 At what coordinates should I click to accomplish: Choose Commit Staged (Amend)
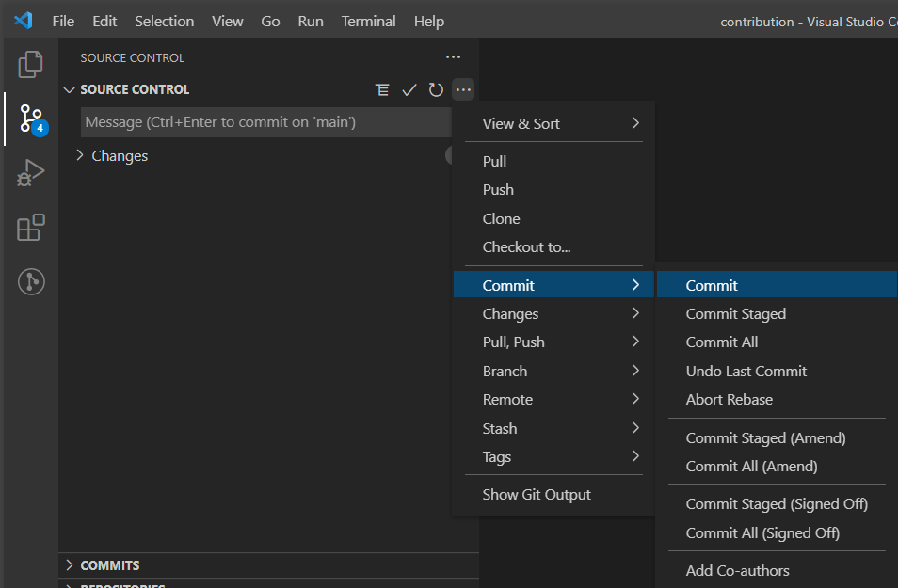[778, 438]
